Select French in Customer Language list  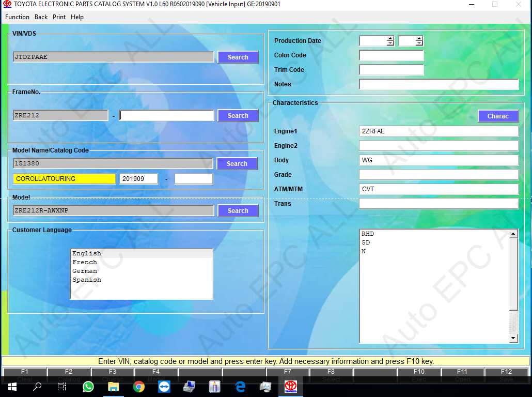[x=142, y=262]
